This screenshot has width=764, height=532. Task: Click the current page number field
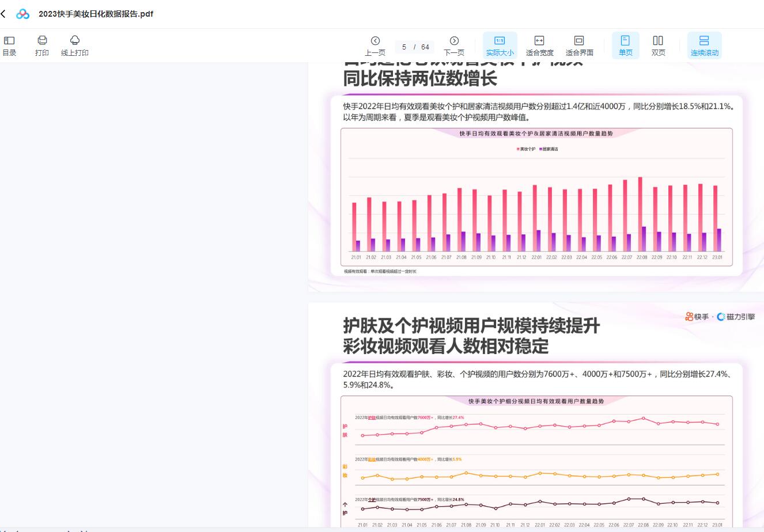(404, 47)
